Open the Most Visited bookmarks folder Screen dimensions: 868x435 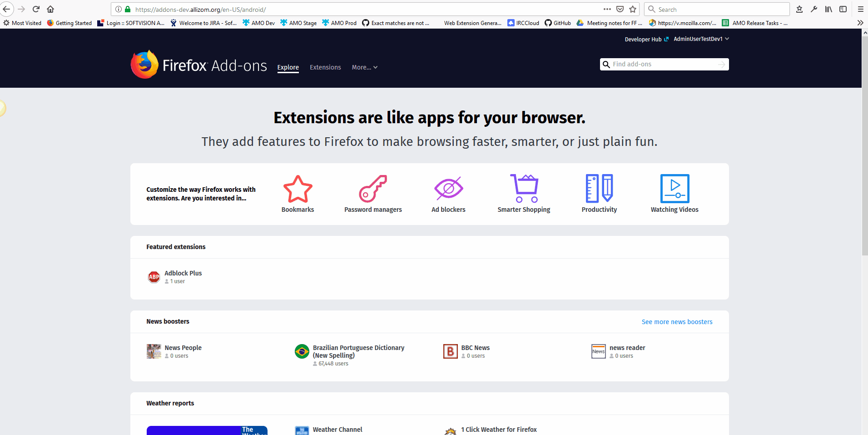[22, 23]
